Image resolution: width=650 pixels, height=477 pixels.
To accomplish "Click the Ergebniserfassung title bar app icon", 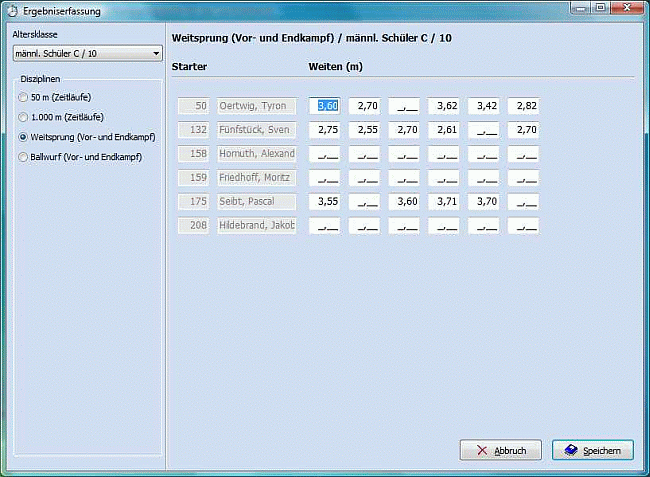I will pyautogui.click(x=12, y=11).
